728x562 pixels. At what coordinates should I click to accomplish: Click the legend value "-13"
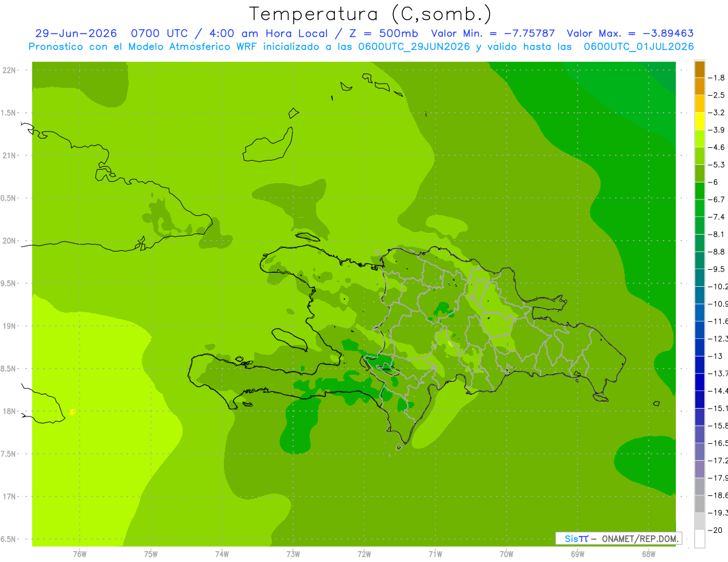click(716, 356)
